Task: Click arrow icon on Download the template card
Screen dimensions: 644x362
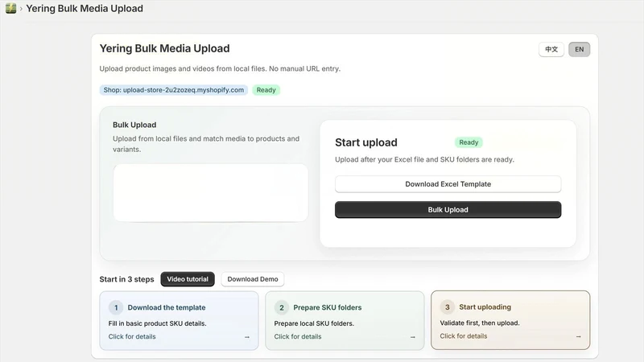Action: coord(247,337)
